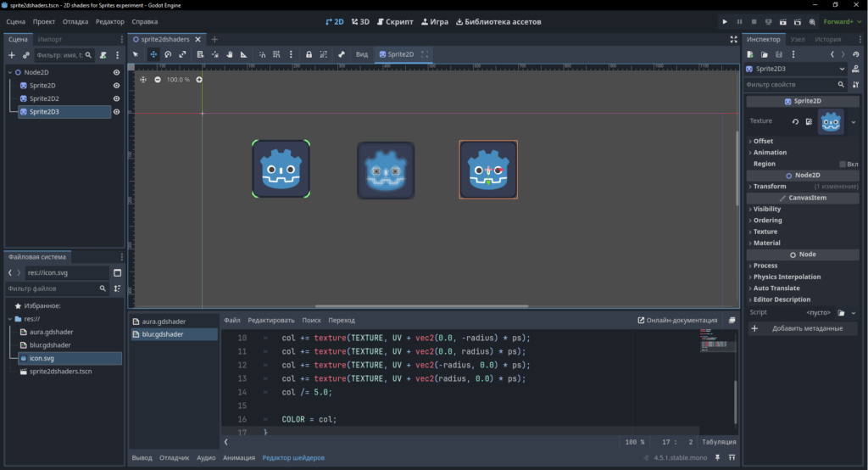Lock the selected node with the padlock

coord(309,54)
